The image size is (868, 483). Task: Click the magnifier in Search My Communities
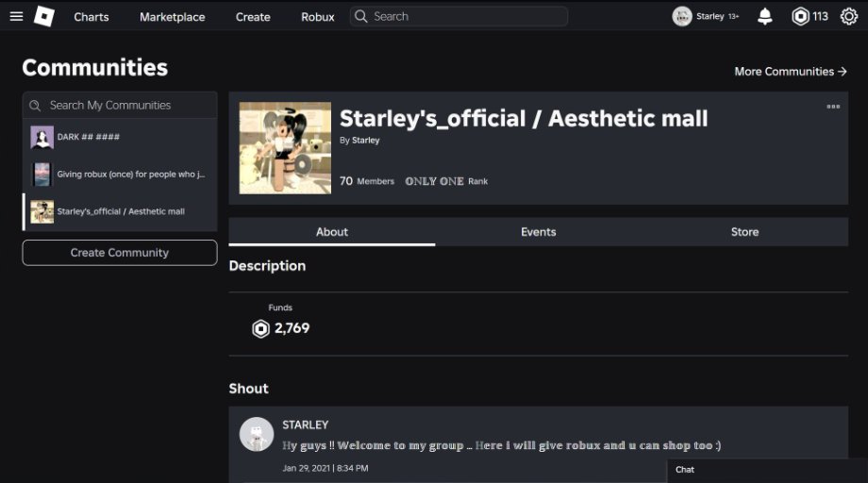tap(35, 105)
